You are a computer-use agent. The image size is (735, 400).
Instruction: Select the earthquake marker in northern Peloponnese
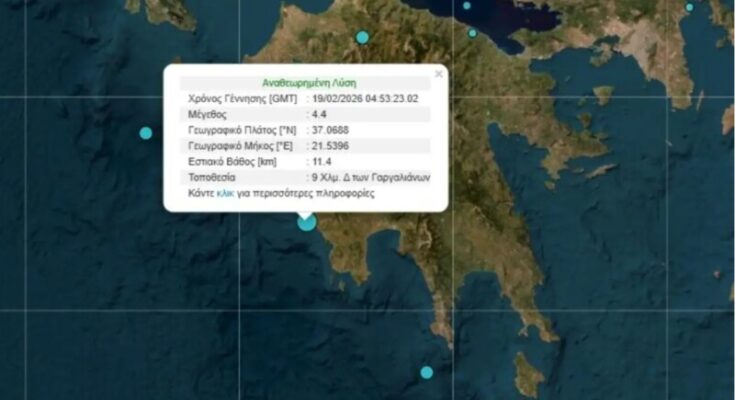[x=362, y=37]
